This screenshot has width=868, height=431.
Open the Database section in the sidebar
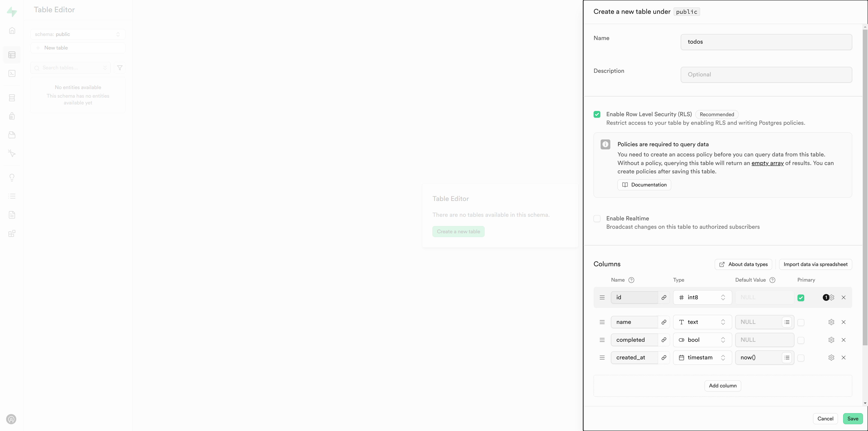coord(12,98)
